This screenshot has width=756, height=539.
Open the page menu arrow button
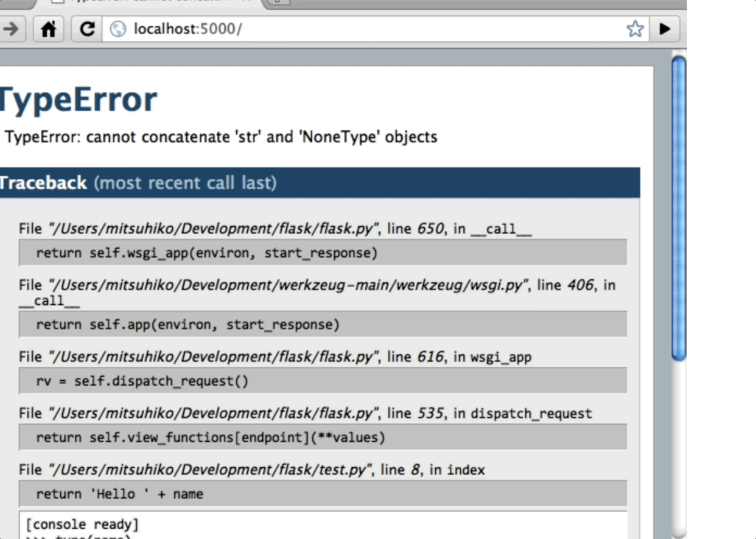[665, 29]
